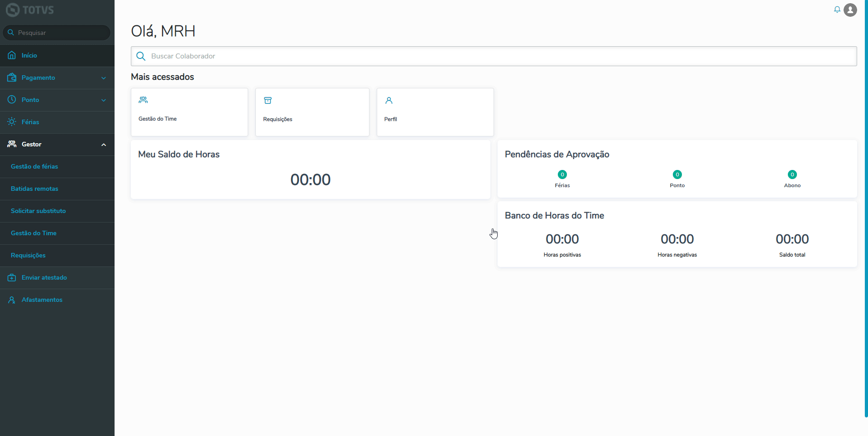Click the Pagamento wallet icon
The width and height of the screenshot is (868, 436).
(12, 78)
